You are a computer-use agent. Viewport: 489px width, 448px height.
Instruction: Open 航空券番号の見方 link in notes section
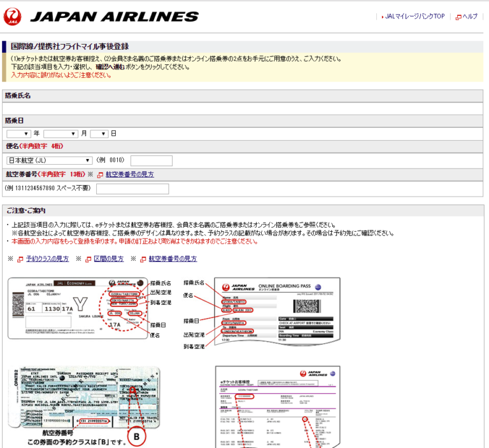[173, 259]
